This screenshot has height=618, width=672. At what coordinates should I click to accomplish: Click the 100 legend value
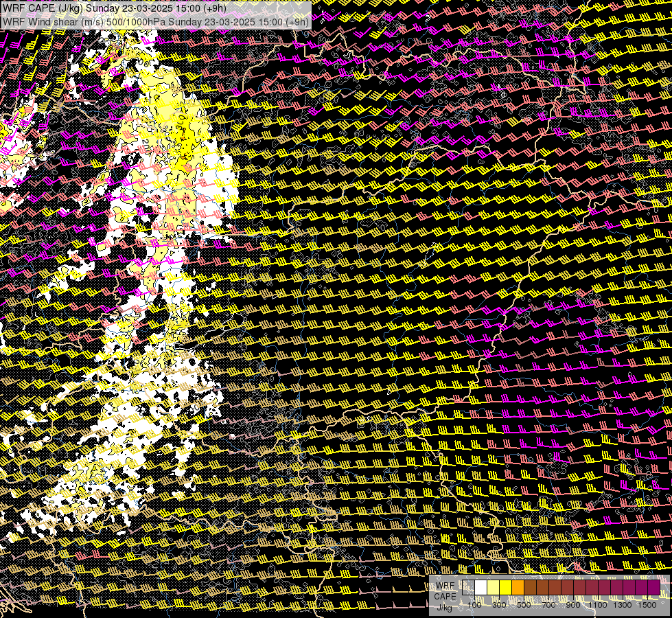click(x=474, y=605)
